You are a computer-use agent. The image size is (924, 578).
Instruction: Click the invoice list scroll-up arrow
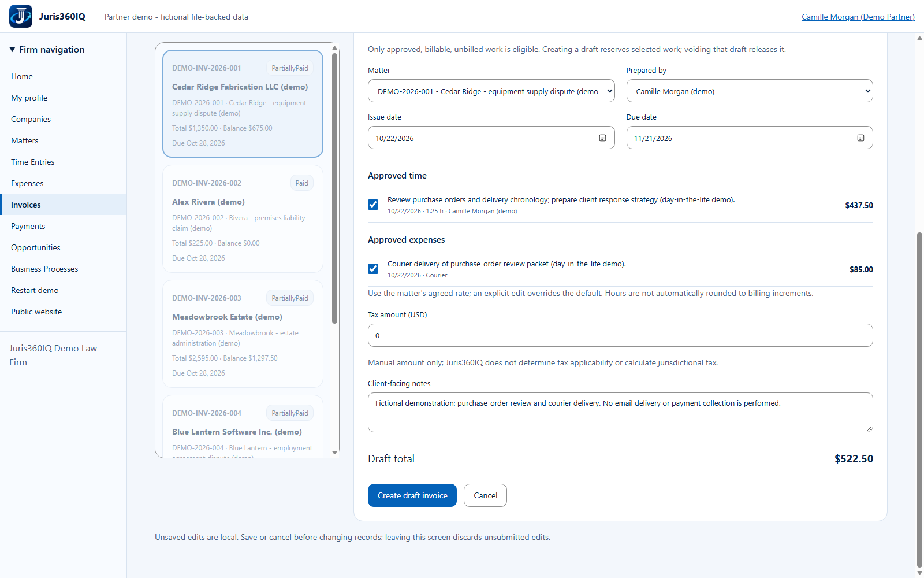(x=334, y=48)
